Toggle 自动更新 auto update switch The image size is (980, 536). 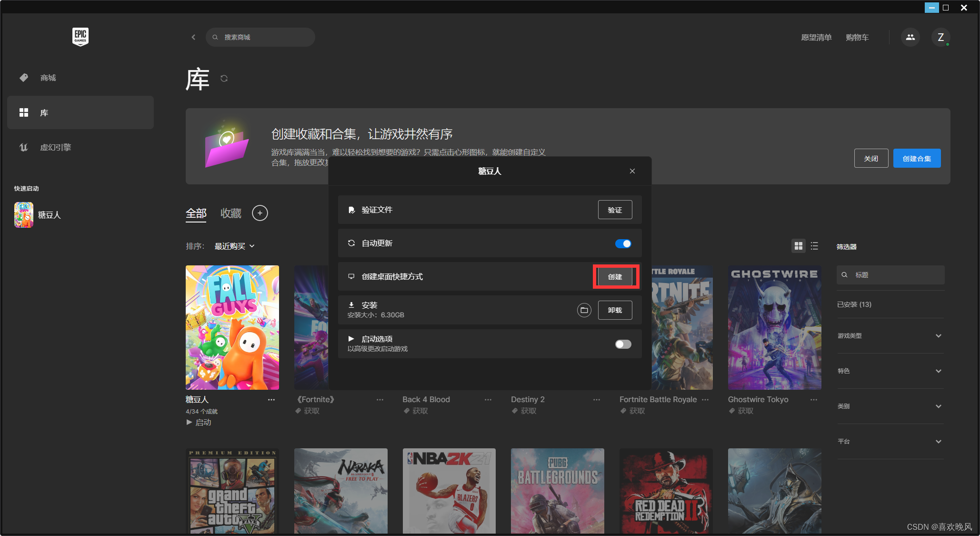click(623, 244)
